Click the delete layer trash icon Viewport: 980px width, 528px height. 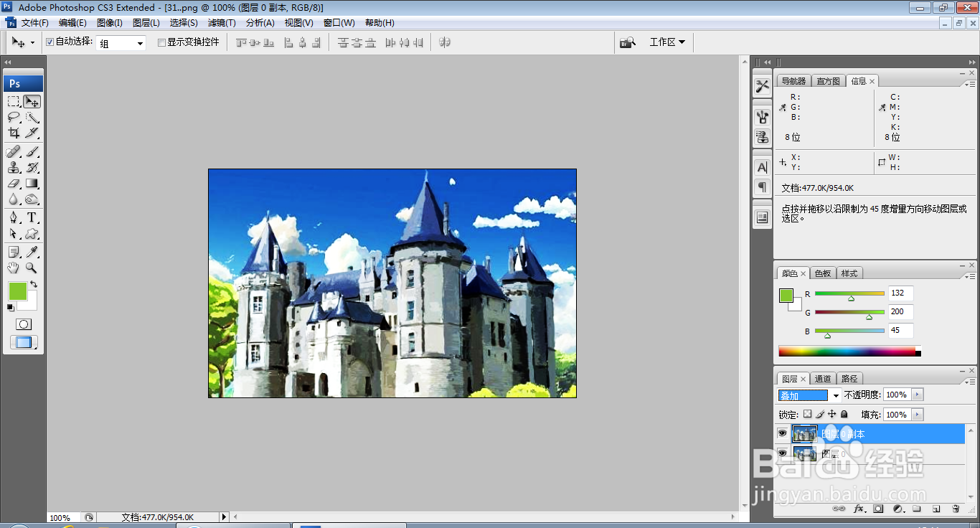956,509
